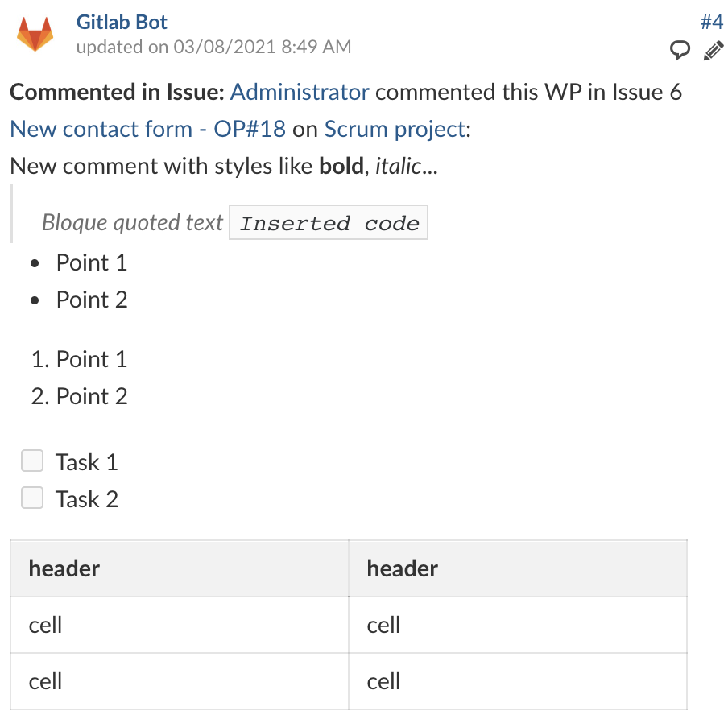Open the #4 activity anchor link
The height and width of the screenshot is (723, 728).
[x=712, y=22]
